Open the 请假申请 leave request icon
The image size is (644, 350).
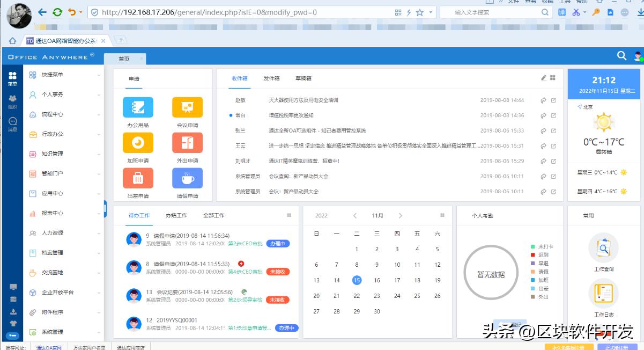tap(187, 178)
